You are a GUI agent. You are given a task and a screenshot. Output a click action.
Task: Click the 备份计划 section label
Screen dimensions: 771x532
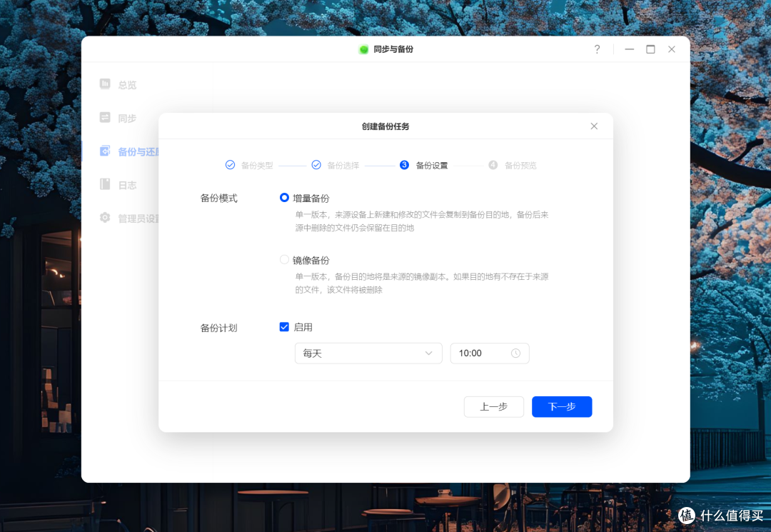point(219,328)
